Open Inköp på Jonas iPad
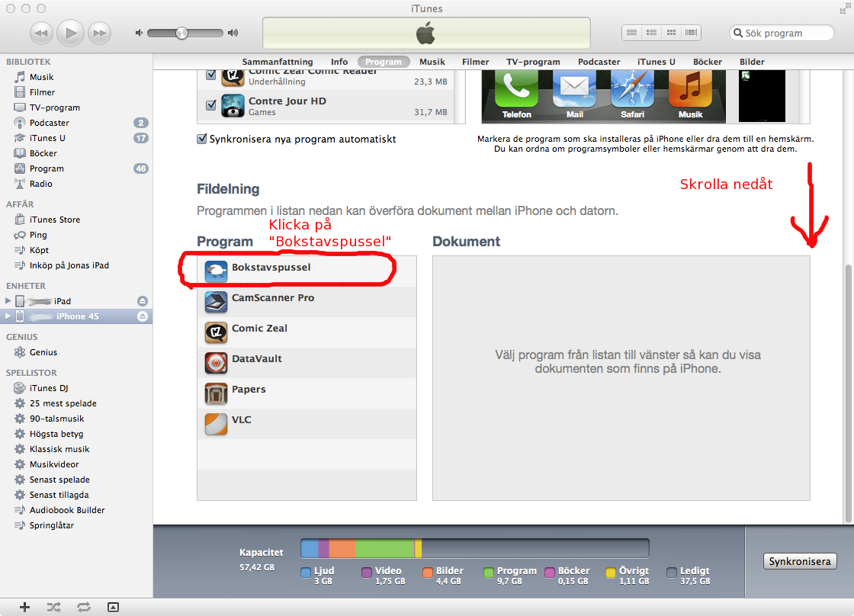Image resolution: width=854 pixels, height=616 pixels. click(76, 265)
